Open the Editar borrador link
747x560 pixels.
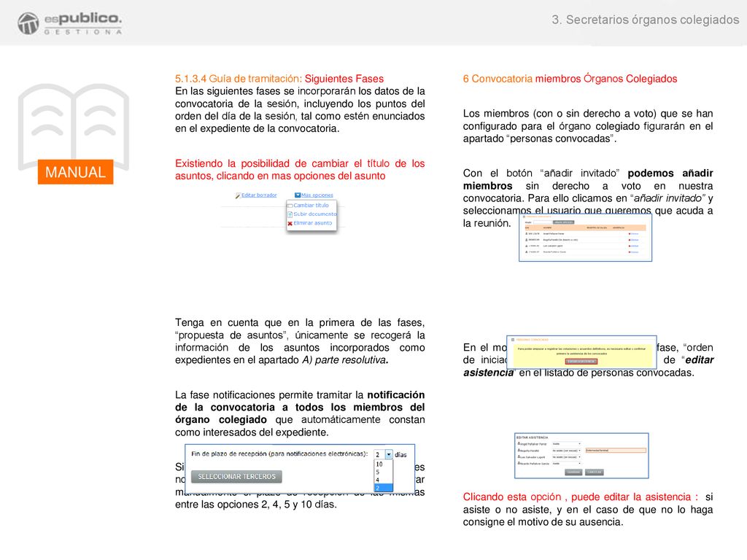[259, 195]
